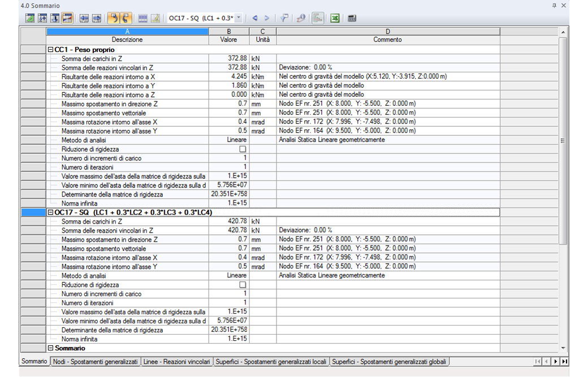Click CC1 'Nodo EF nr. 164' comment cell
Viewport: 588px width, 377px height.
[x=388, y=131]
